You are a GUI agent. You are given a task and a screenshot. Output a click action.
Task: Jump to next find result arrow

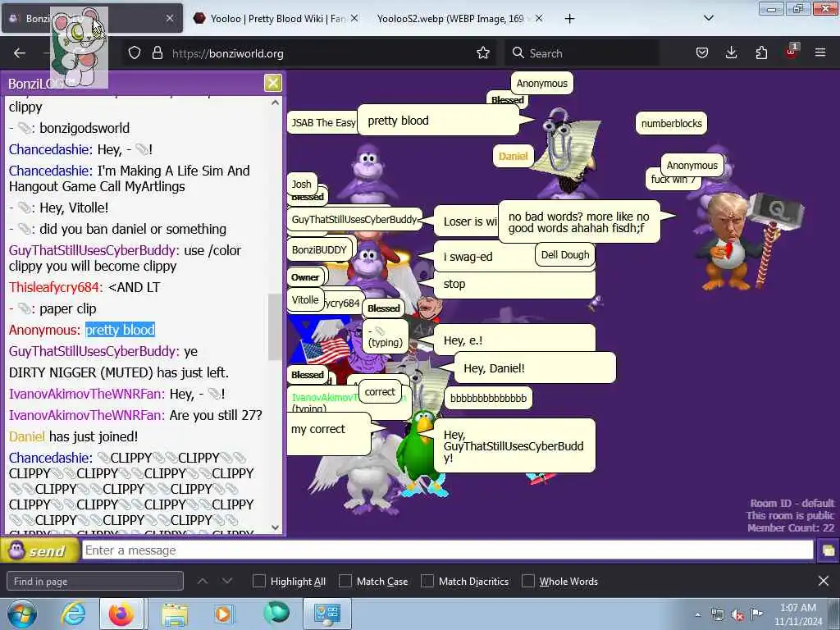[227, 582]
